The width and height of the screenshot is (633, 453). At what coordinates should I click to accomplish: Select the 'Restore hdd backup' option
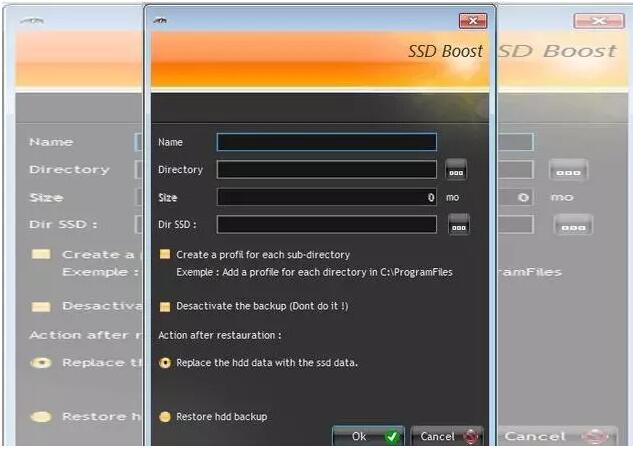click(x=165, y=417)
